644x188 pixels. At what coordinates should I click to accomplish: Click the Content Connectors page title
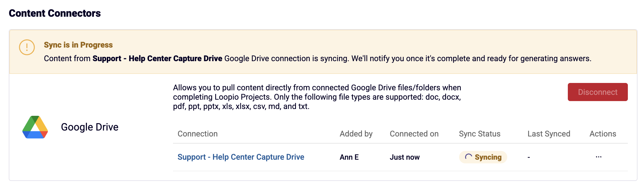(55, 13)
